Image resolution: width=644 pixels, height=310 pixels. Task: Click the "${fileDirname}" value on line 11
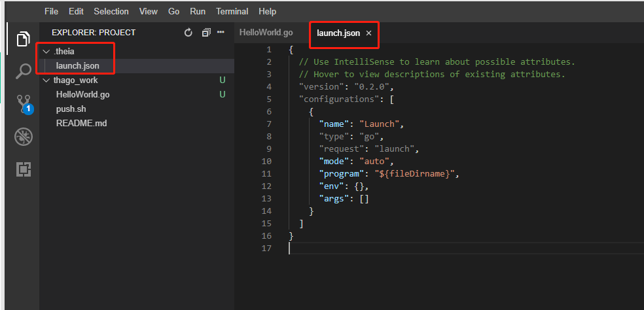point(414,174)
